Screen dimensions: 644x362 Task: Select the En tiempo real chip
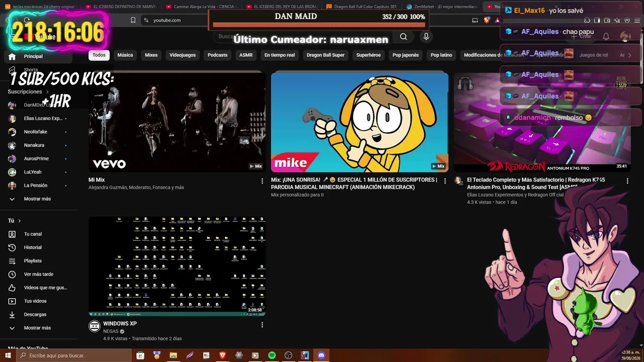pos(280,55)
